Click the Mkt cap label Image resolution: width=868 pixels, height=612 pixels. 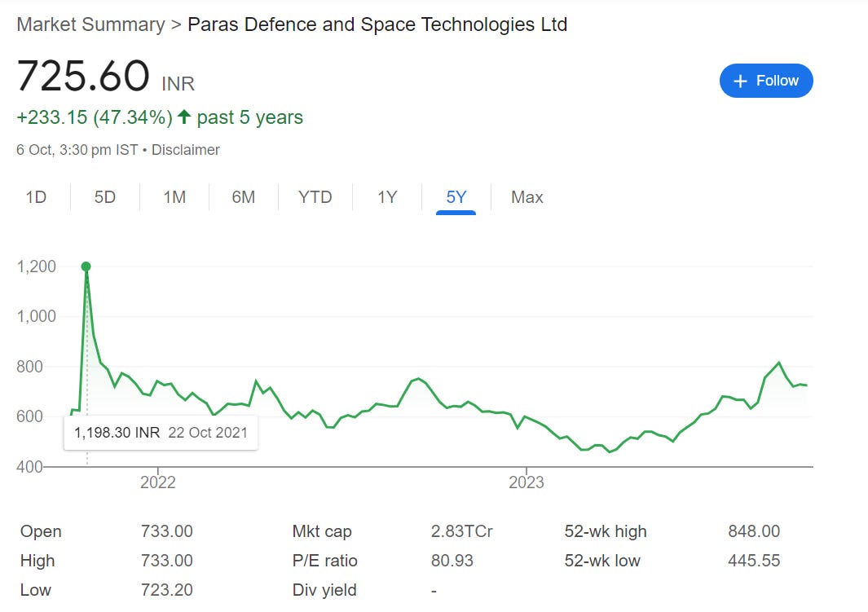pos(322,531)
